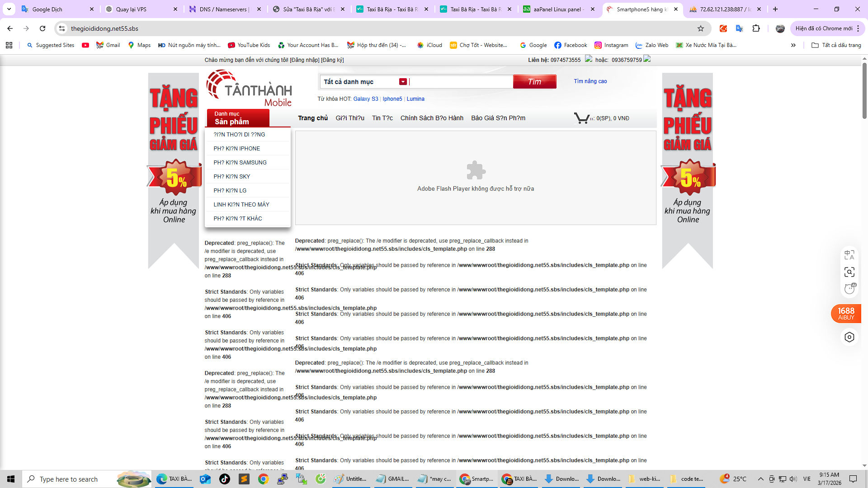This screenshot has width=868, height=488.
Task: Open the YouTube bookmark icon
Action: 85,45
